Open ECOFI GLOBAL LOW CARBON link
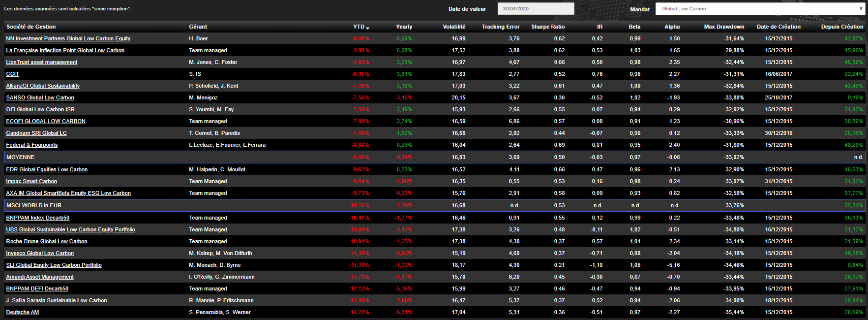Viewport: 868px width, 320px height. coord(46,121)
